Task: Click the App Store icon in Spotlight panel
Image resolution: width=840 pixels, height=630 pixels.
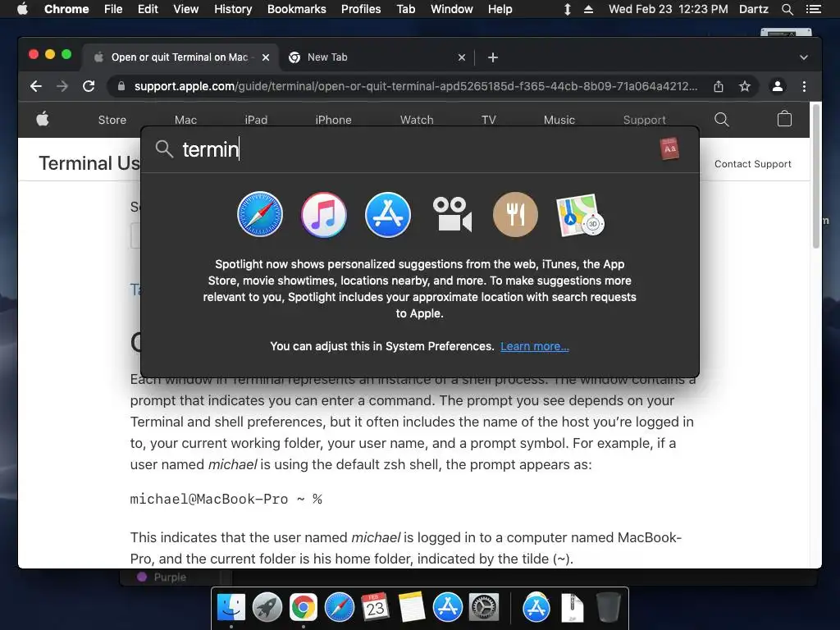Action: (388, 214)
